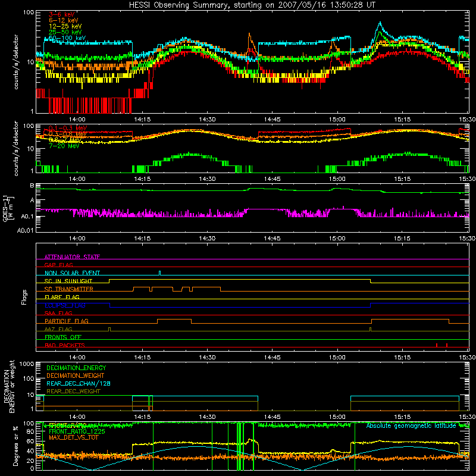Screen dimensions: 476x476
Task: Select the orange 6-12 keV legend label
Action: [64, 20]
